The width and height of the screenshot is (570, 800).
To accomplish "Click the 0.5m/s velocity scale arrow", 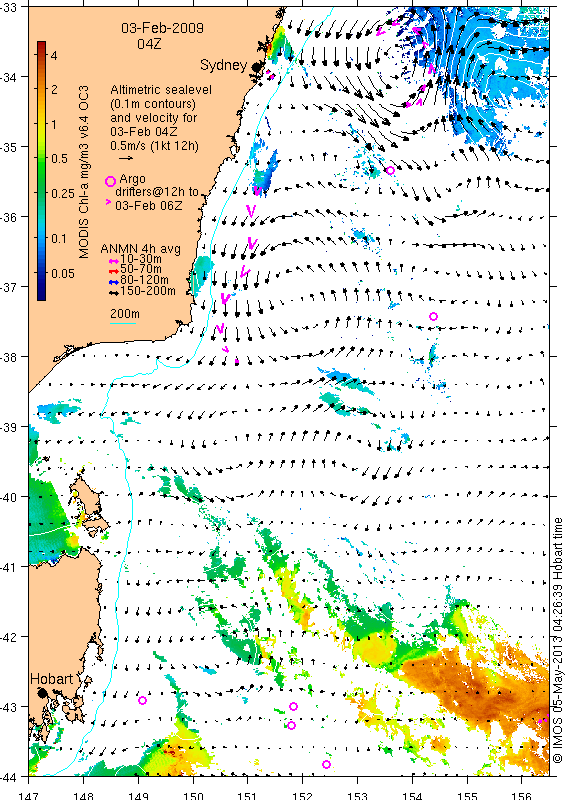I will tap(126, 158).
